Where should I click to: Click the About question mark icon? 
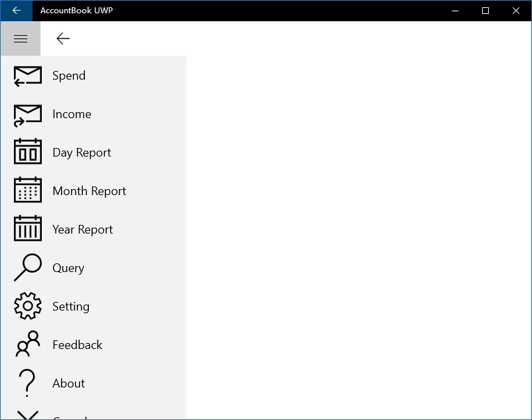pos(27,383)
